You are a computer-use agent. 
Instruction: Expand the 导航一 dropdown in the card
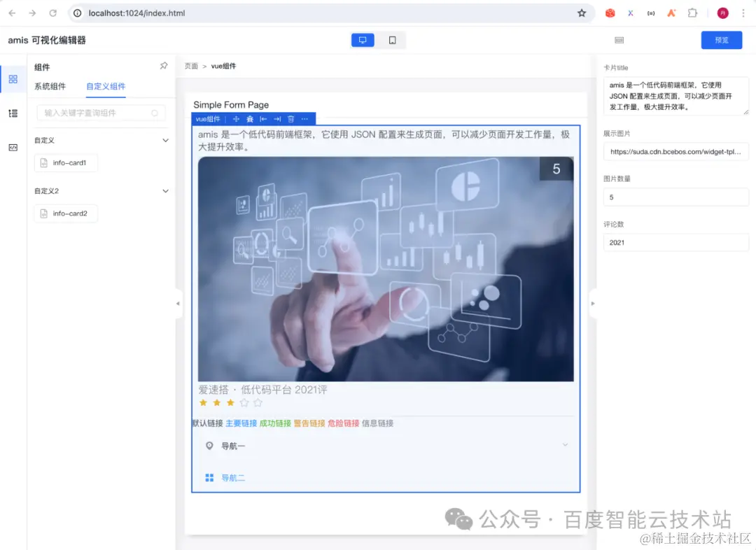pos(565,444)
